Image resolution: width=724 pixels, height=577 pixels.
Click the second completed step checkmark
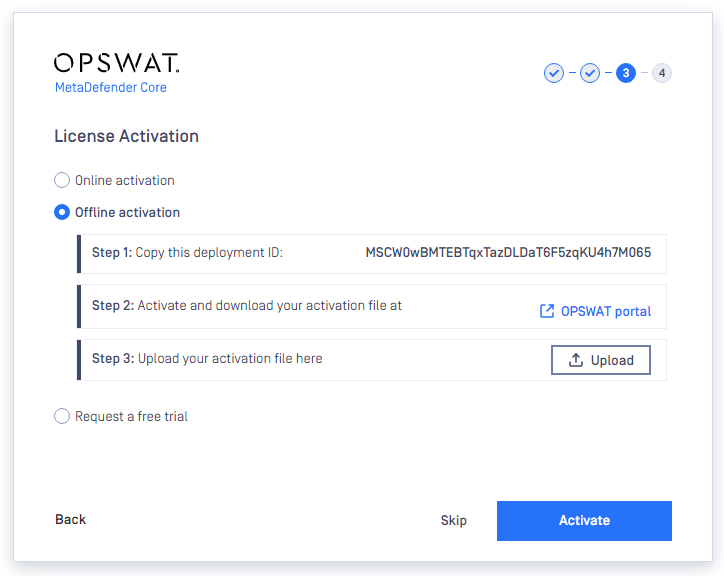590,73
